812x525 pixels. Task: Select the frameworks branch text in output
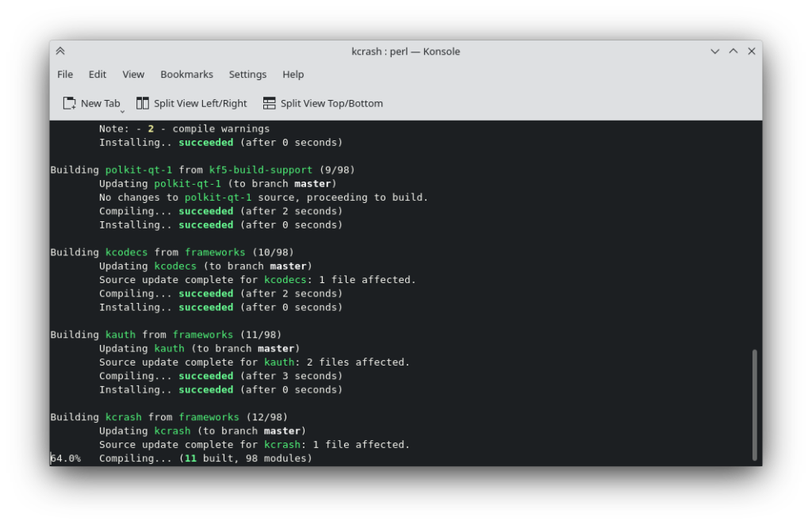coord(209,416)
